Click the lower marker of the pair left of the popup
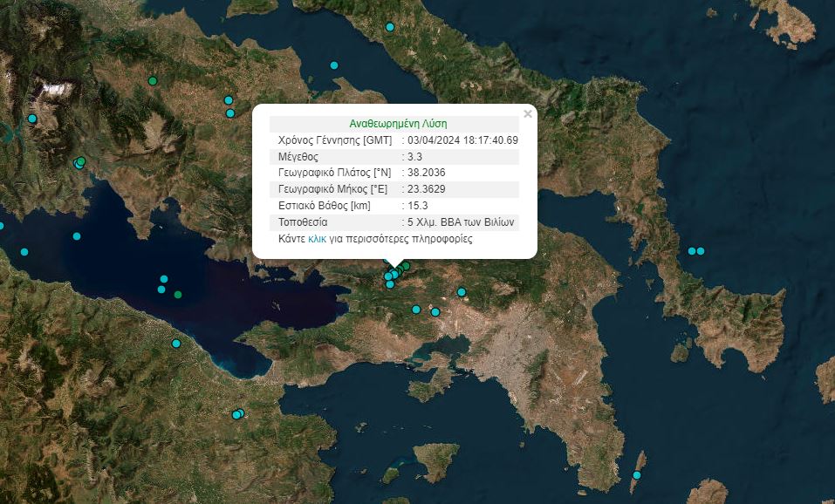 230,113
